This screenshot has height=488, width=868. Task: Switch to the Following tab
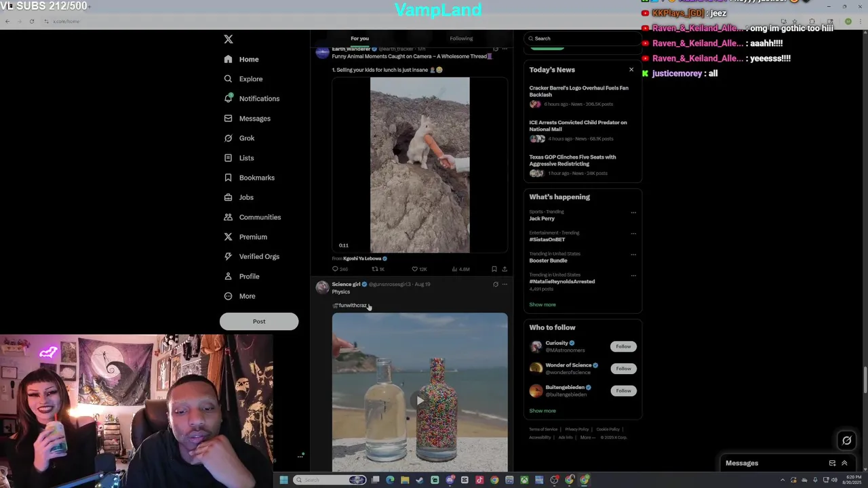(x=461, y=39)
